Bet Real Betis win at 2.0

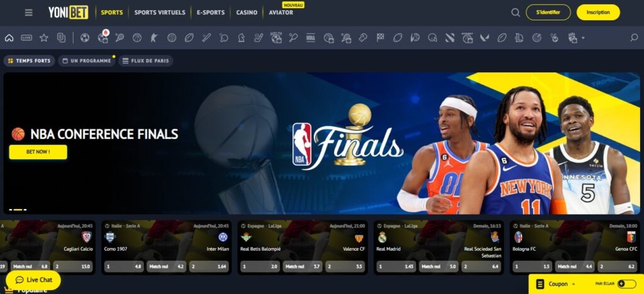coord(260,266)
